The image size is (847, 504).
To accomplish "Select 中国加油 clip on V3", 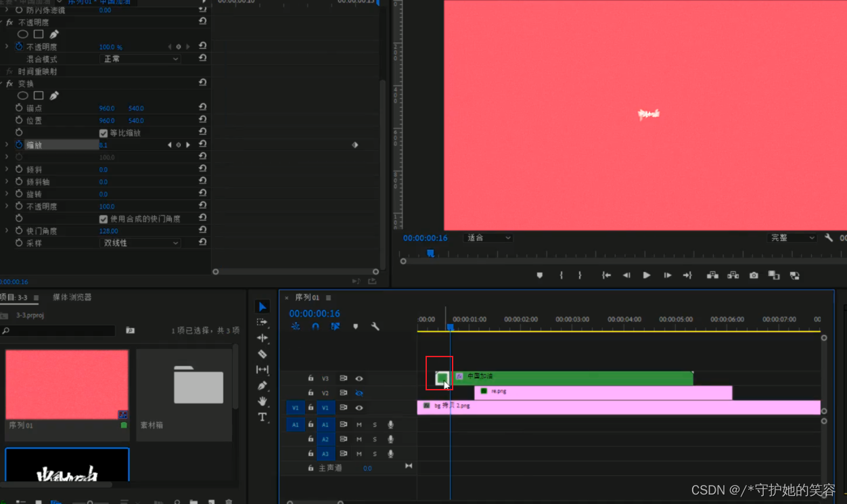I will pyautogui.click(x=574, y=378).
